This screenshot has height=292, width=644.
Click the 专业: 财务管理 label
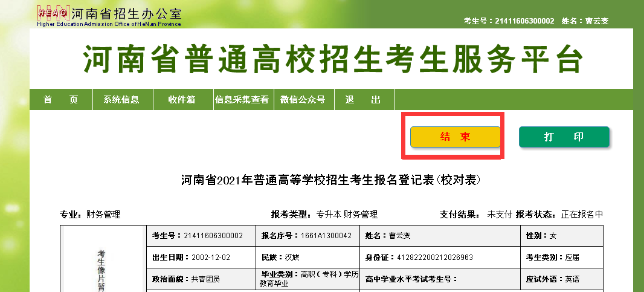(x=90, y=215)
